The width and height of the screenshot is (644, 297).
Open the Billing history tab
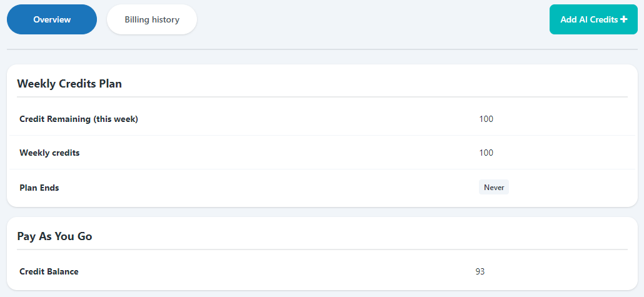[x=152, y=19]
